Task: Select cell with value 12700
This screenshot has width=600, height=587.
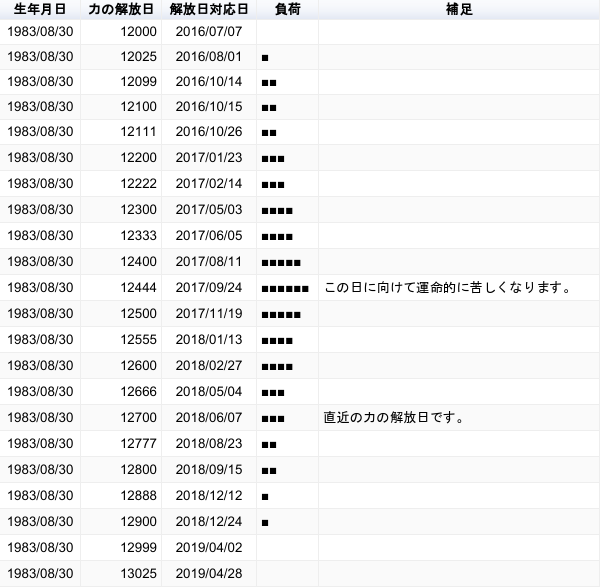Action: tap(121, 417)
